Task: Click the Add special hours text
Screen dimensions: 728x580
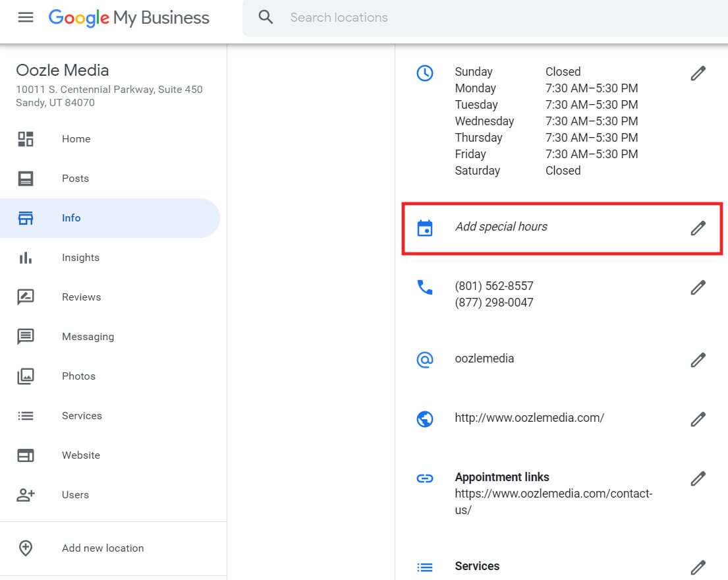Action: click(x=501, y=227)
